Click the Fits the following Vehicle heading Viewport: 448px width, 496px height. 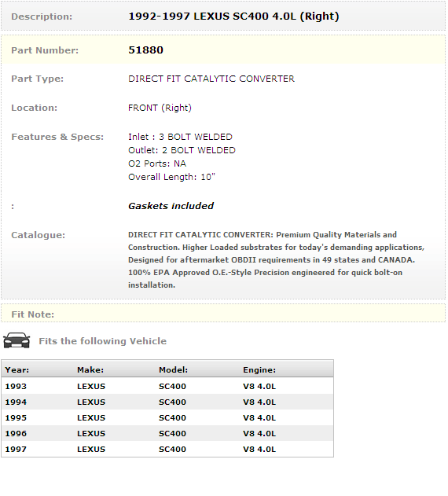(x=102, y=341)
